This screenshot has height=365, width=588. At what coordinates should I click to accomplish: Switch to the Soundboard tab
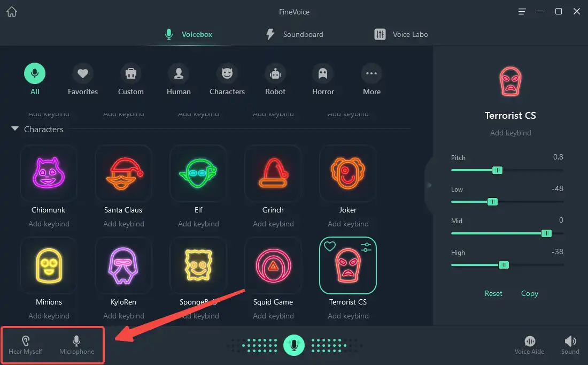tap(295, 34)
